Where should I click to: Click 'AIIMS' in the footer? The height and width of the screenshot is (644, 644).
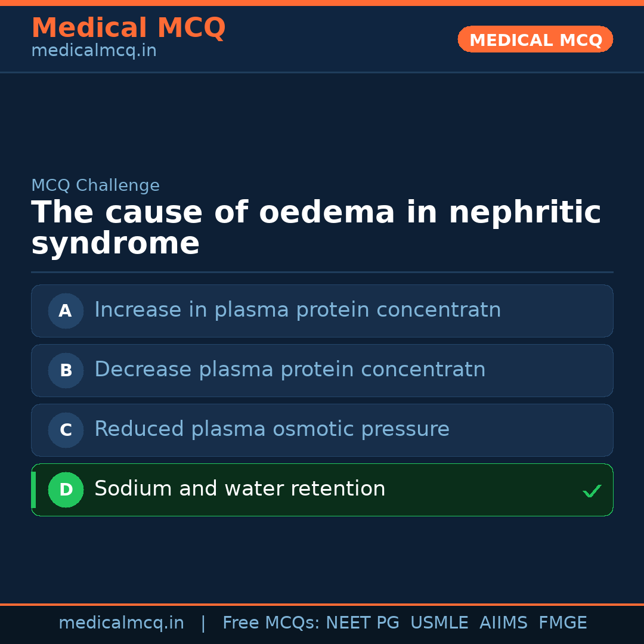click(x=503, y=623)
